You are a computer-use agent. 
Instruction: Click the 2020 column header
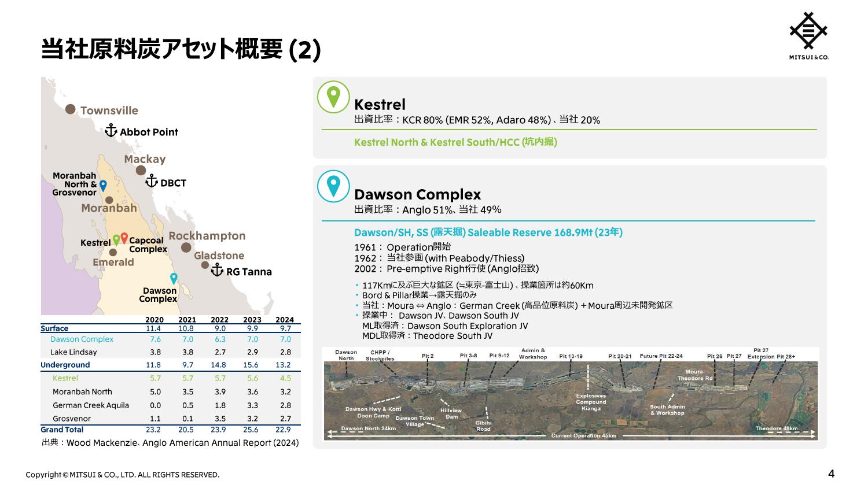155,320
